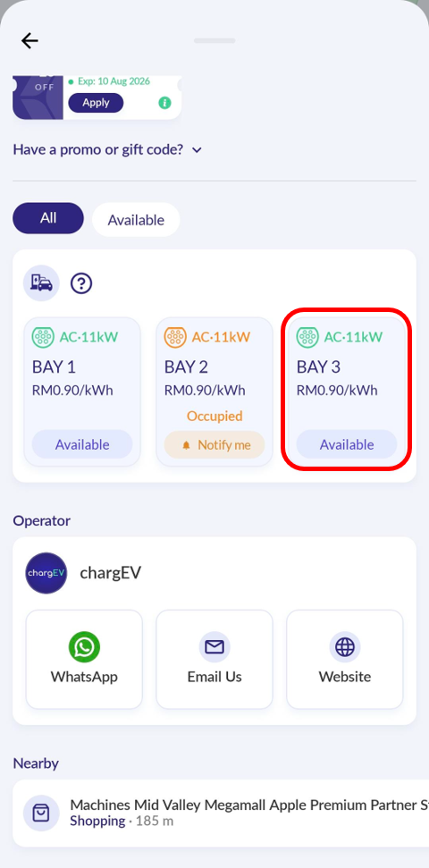Tap the bottom sheet drag handle
The image size is (429, 868).
point(214,40)
